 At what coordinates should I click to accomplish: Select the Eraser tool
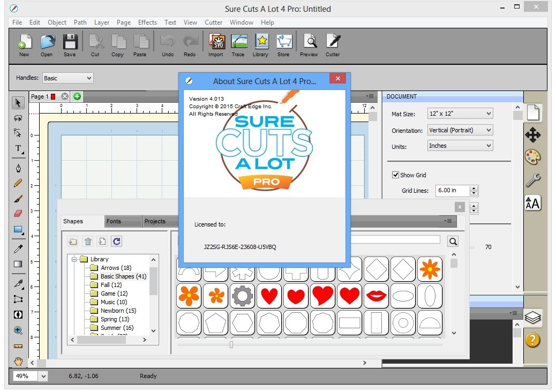pyautogui.click(x=18, y=214)
